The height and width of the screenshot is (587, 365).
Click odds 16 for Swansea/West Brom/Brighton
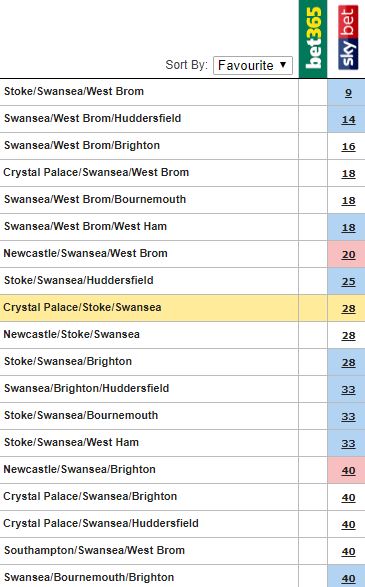click(x=348, y=146)
